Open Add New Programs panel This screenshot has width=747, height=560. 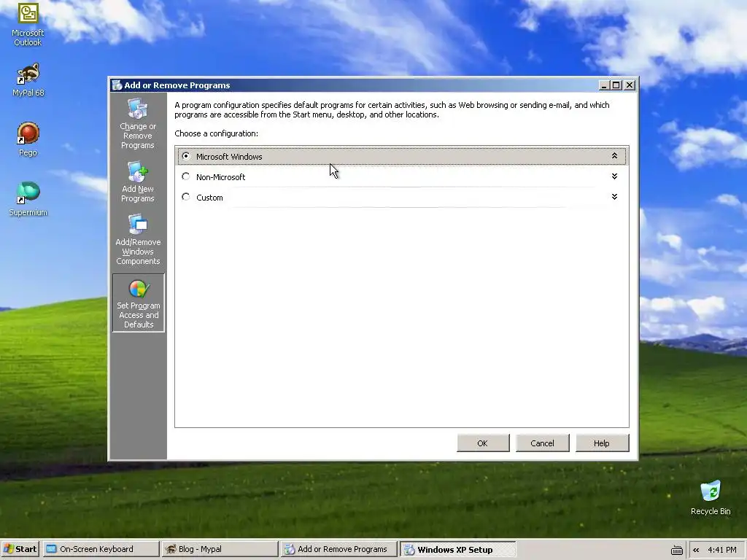pyautogui.click(x=138, y=182)
